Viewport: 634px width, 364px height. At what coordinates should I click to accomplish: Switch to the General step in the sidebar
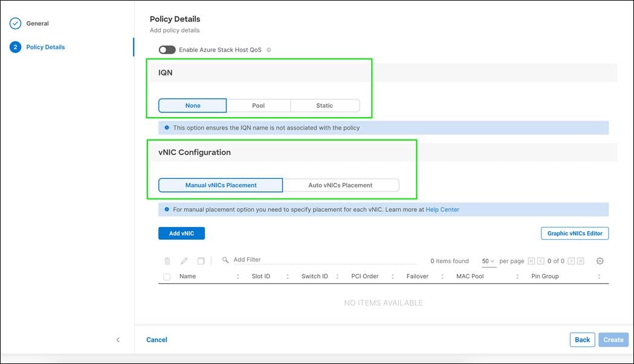[x=37, y=23]
